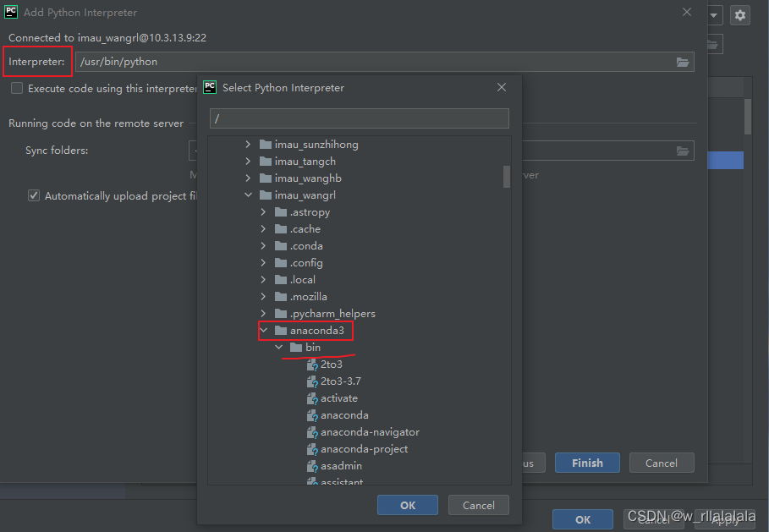Screen dimensions: 769x532
Task: Select the activate file icon
Action: tap(312, 398)
